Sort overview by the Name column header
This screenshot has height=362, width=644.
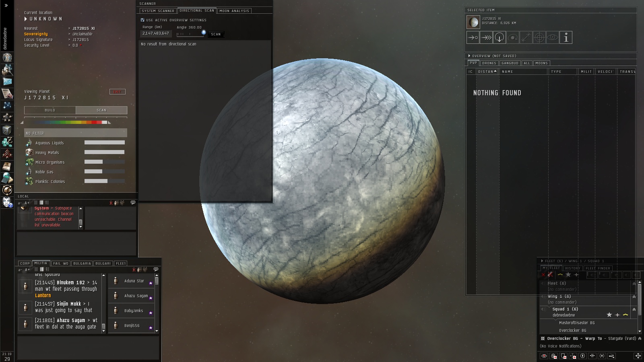coord(524,72)
